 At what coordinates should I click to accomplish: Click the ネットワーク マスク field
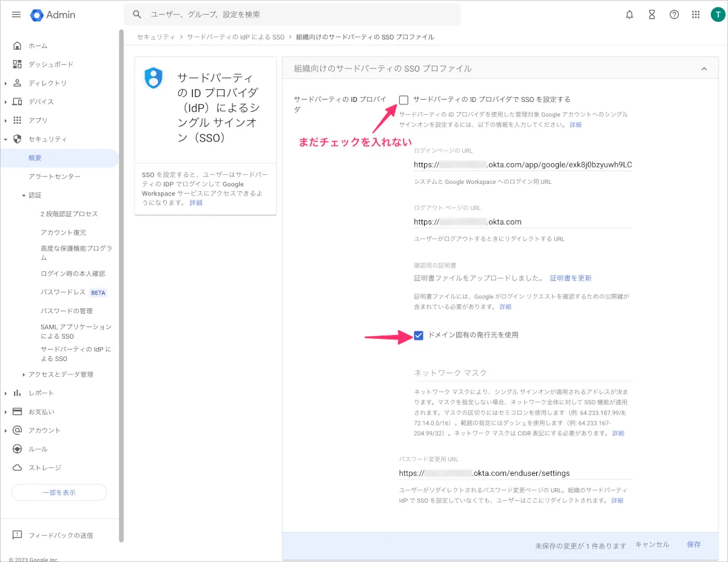tap(523, 373)
